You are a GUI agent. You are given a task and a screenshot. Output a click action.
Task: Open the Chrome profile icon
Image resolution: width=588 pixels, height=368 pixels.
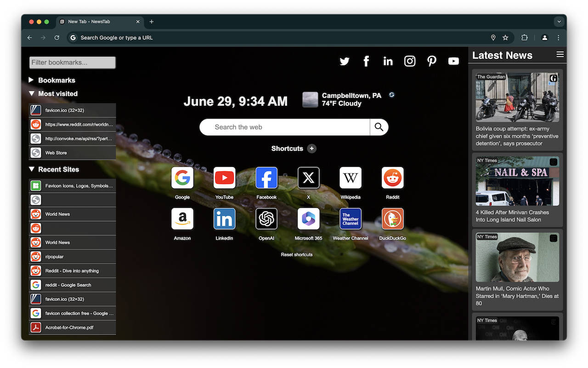pos(545,38)
